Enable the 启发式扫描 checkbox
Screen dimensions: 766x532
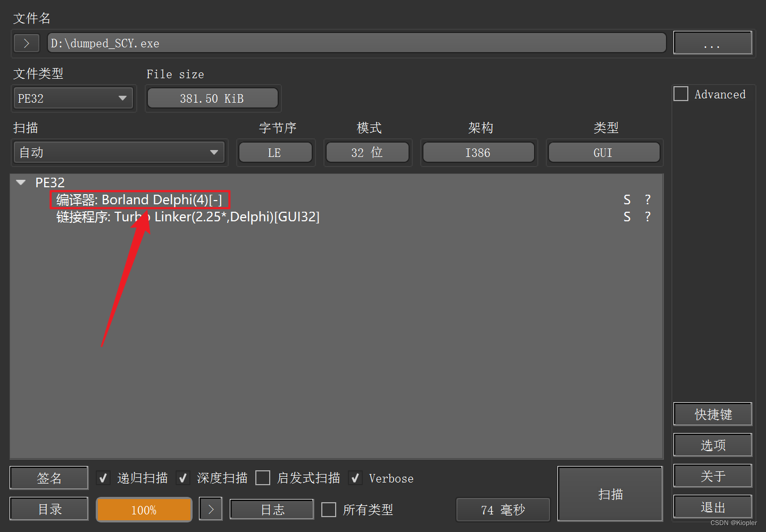click(263, 478)
